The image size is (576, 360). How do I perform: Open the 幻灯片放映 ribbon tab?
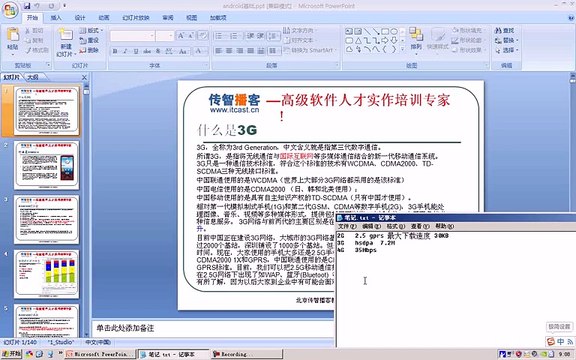[136, 18]
